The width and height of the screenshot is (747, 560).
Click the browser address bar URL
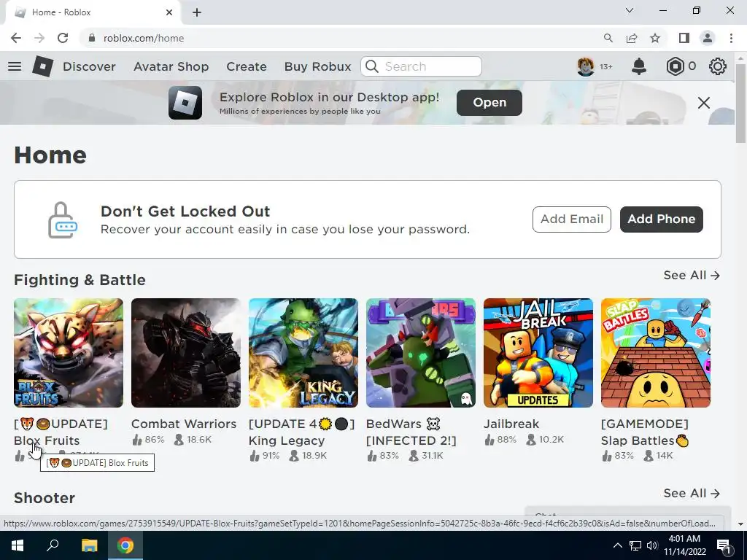(144, 38)
